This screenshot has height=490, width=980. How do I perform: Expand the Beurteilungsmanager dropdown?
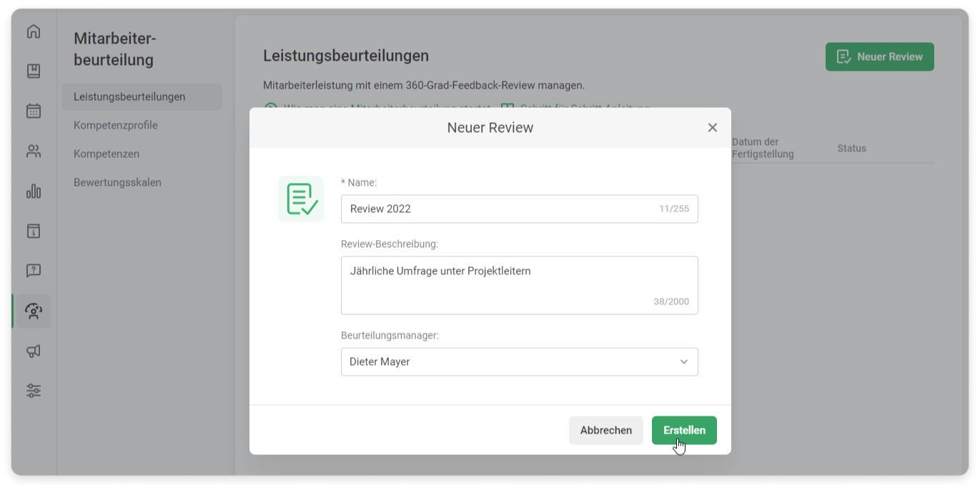click(x=518, y=362)
